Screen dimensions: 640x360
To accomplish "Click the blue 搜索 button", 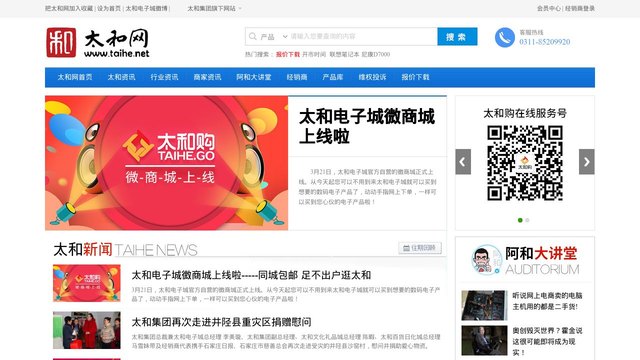I will click(457, 37).
